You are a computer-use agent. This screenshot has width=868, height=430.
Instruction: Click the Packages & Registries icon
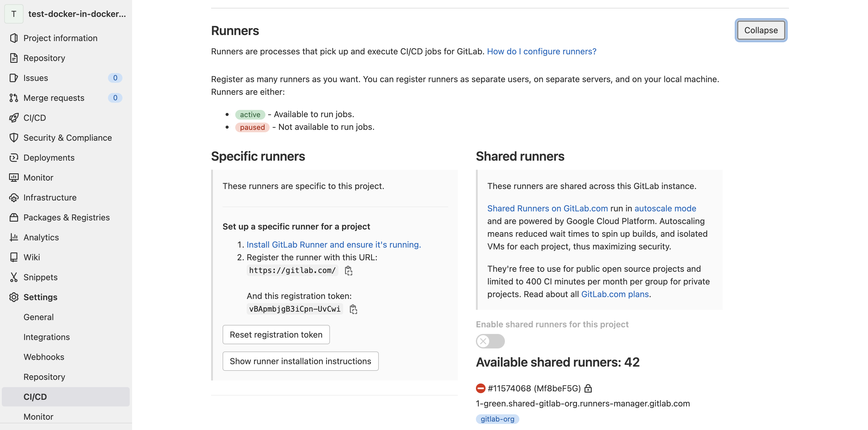pos(14,217)
